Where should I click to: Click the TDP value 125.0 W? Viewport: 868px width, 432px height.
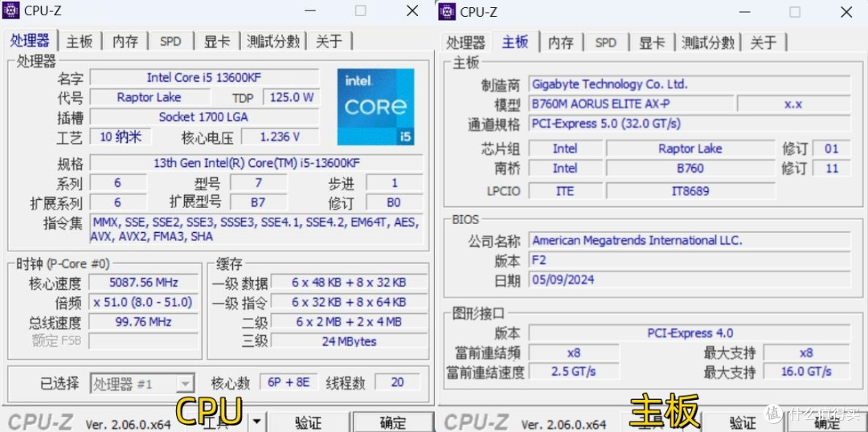[x=291, y=97]
